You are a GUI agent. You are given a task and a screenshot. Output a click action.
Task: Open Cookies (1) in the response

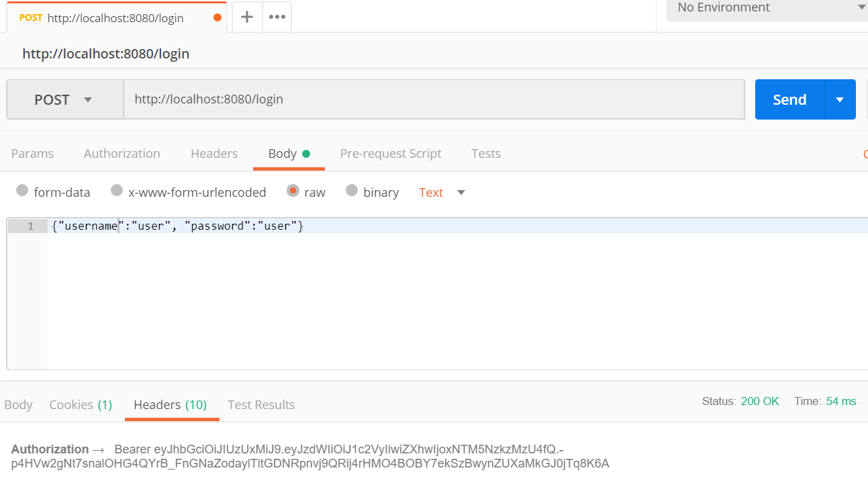(80, 404)
